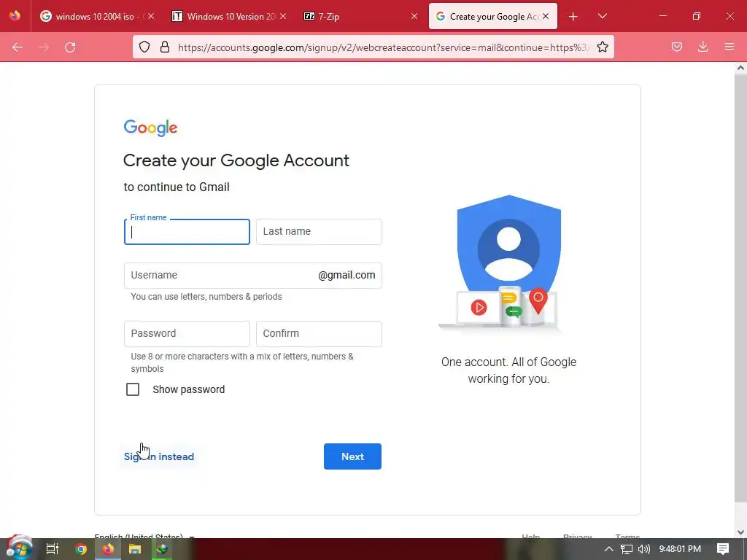This screenshot has height=560, width=747.
Task: Open the Action Center notifications
Action: click(x=723, y=549)
